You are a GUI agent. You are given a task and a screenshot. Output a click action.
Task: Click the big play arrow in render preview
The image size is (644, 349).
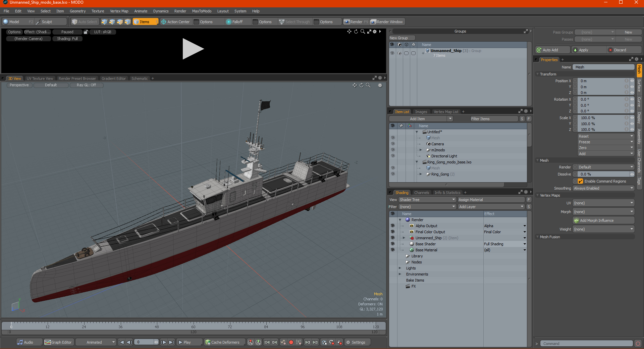point(193,49)
